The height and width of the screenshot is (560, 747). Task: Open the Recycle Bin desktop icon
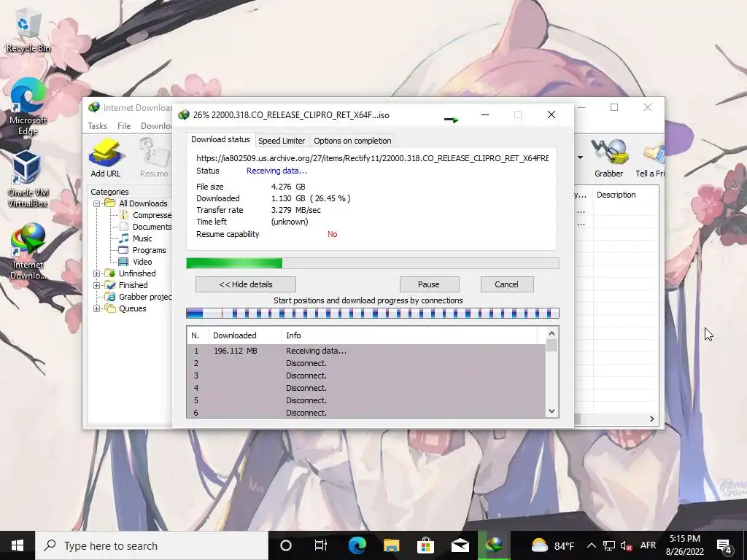[28, 32]
